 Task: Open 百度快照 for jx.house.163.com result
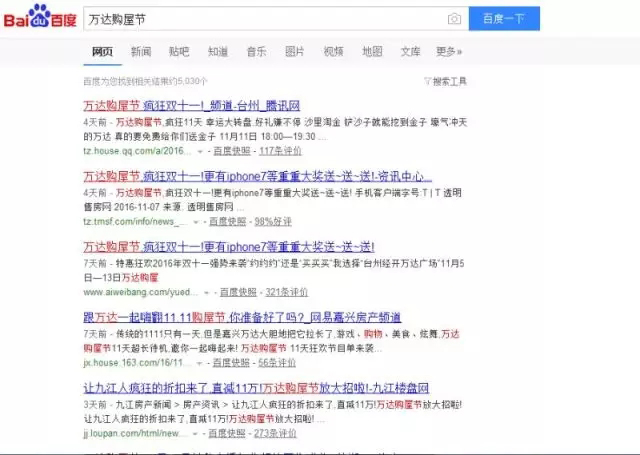[231, 363]
